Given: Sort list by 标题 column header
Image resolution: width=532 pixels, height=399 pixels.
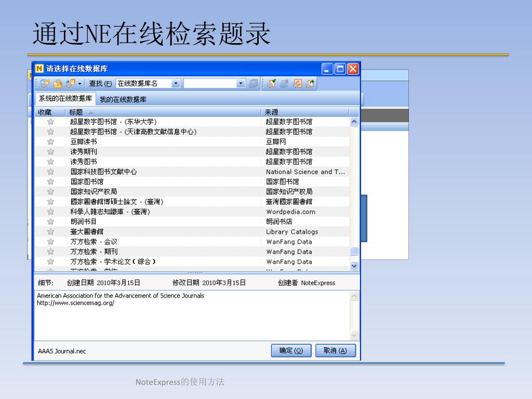Looking at the screenshot, I should tap(163, 112).
